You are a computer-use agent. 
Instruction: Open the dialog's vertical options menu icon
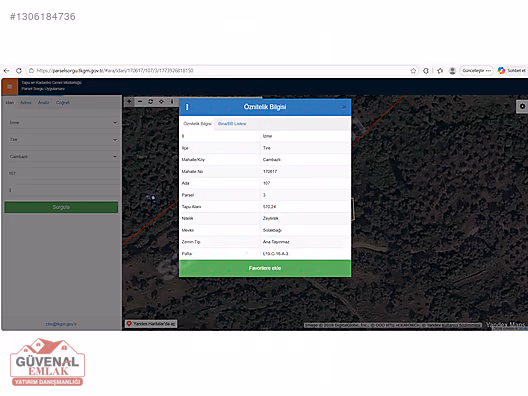[187, 107]
